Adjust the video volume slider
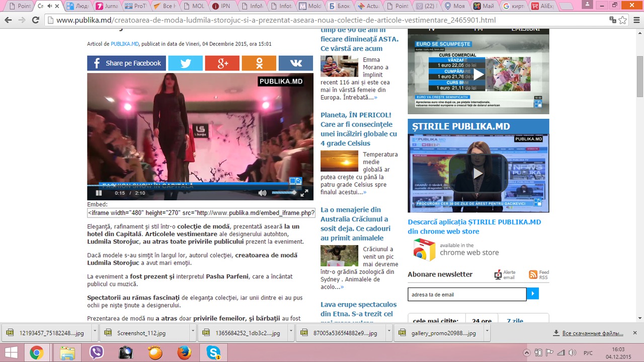The image size is (644, 362). [x=284, y=193]
